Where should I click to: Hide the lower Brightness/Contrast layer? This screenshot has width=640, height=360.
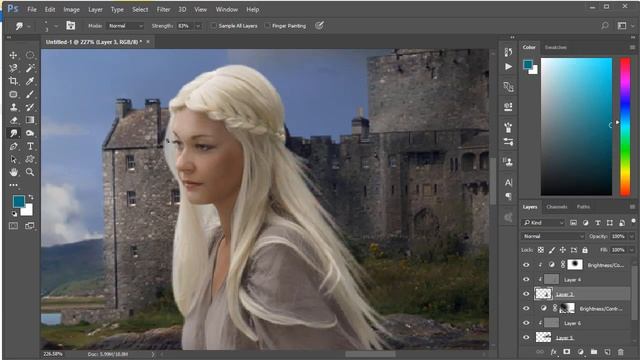coord(526,309)
